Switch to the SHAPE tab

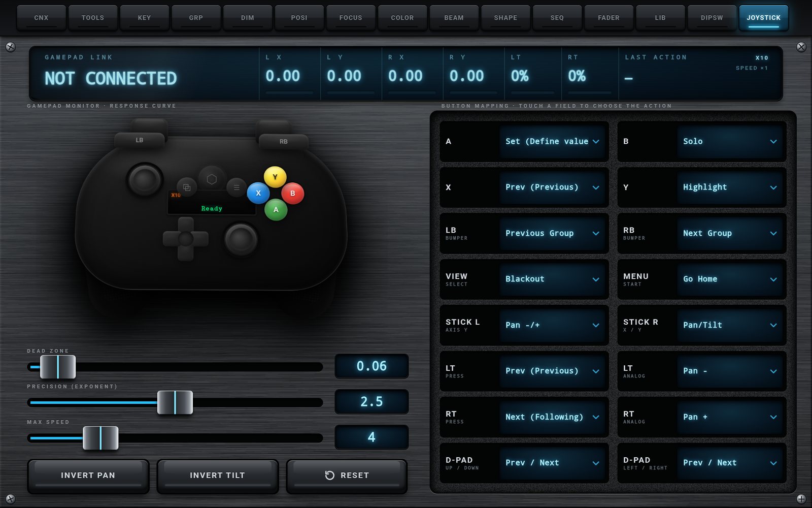pyautogui.click(x=506, y=18)
